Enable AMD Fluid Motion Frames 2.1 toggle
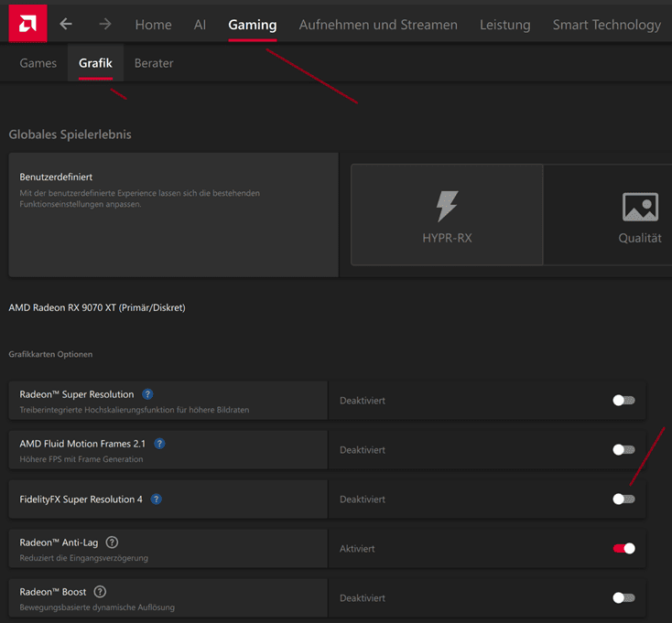The width and height of the screenshot is (672, 623). 623,449
